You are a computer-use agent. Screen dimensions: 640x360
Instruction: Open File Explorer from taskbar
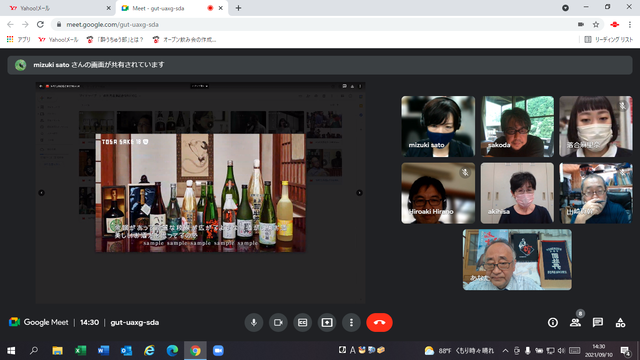tap(57, 351)
